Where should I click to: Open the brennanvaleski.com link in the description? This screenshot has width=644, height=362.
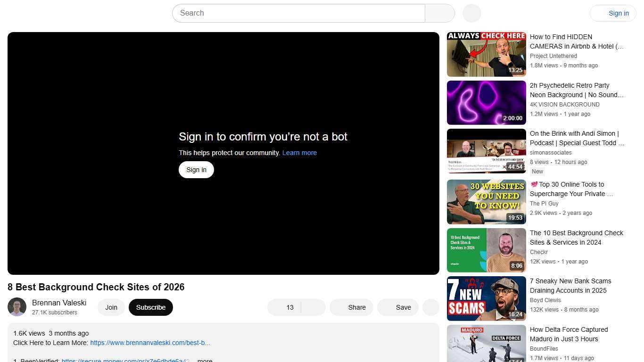150,343
